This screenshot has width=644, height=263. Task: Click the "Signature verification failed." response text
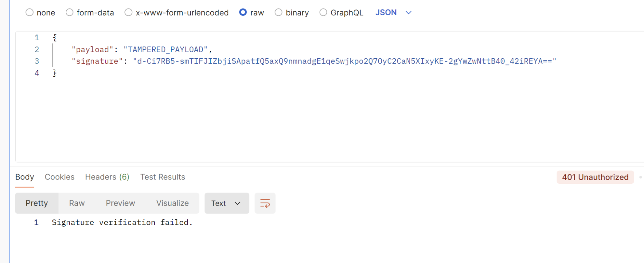tap(122, 222)
